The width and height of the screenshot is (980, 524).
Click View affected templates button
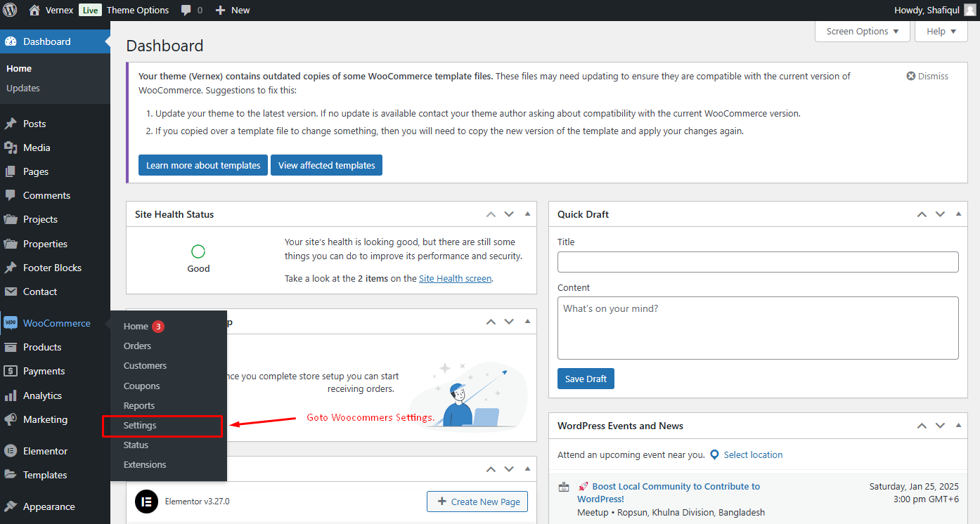326,165
